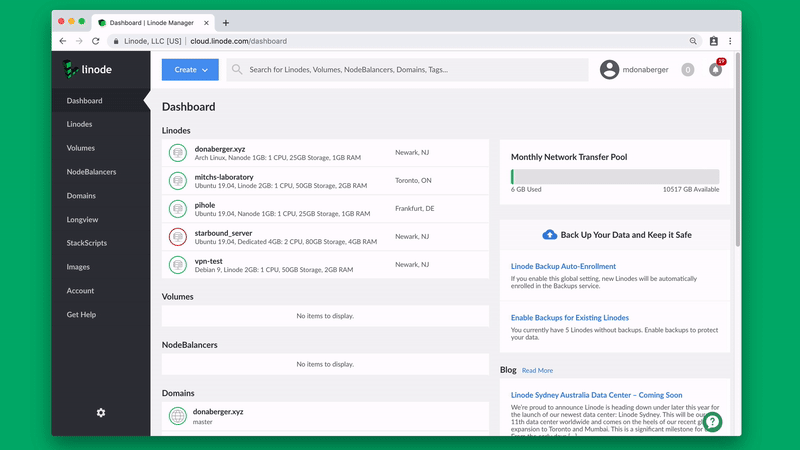Select StackScripts in the sidebar
The width and height of the screenshot is (800, 450).
coord(87,243)
